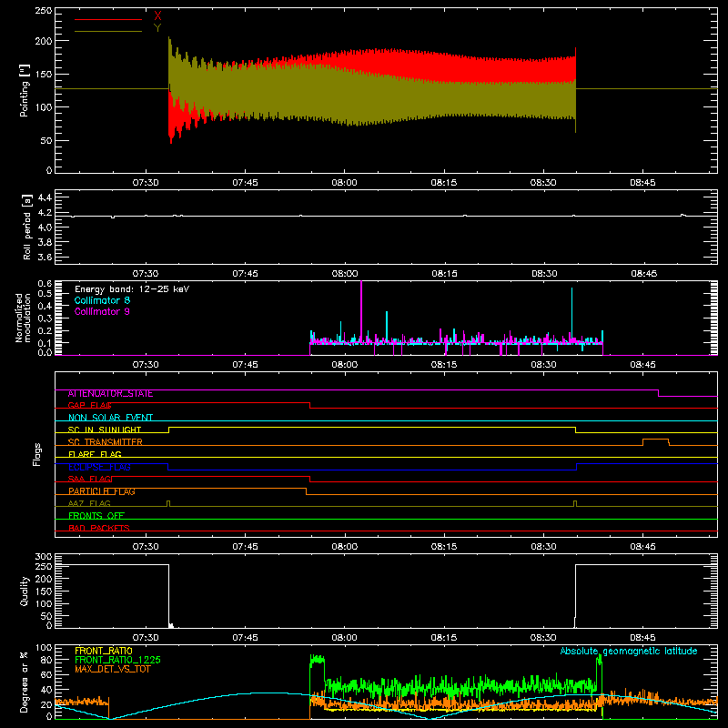728x728 pixels.
Task: Click the tall cyan spike near 08:34
Action: [x=572, y=314]
